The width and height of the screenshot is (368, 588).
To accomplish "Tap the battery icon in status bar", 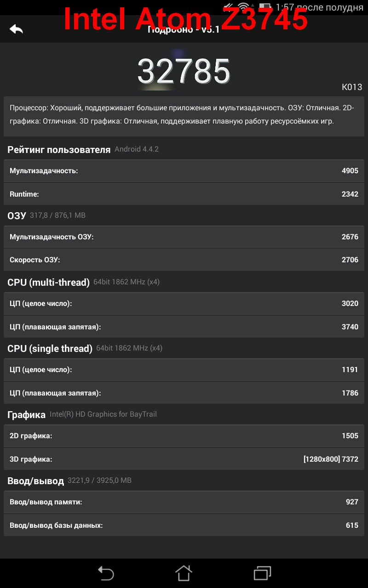I will coord(264,7).
